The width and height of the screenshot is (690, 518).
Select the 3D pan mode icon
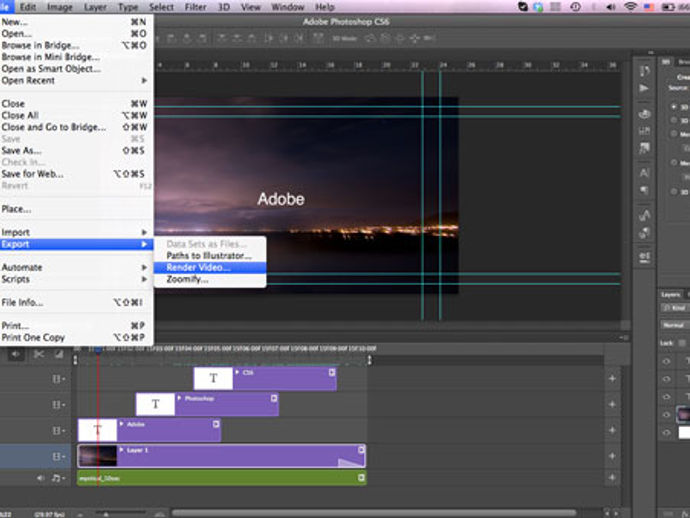[x=400, y=38]
